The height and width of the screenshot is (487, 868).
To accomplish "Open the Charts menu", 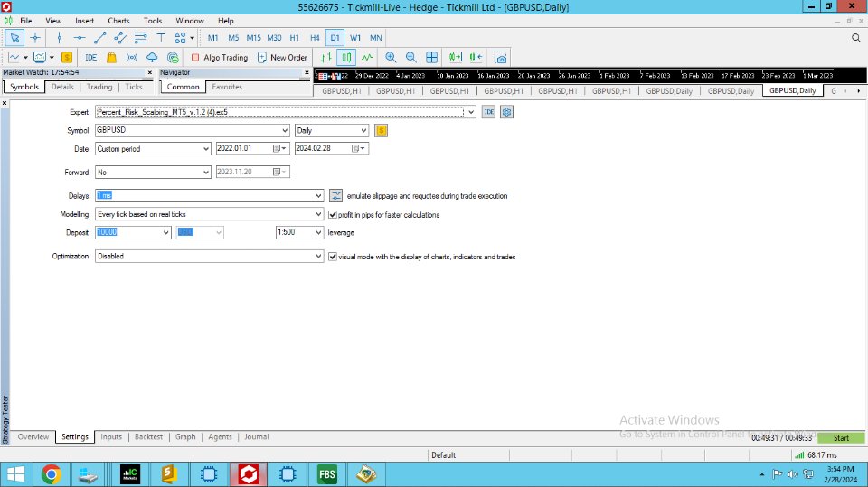I will [118, 21].
